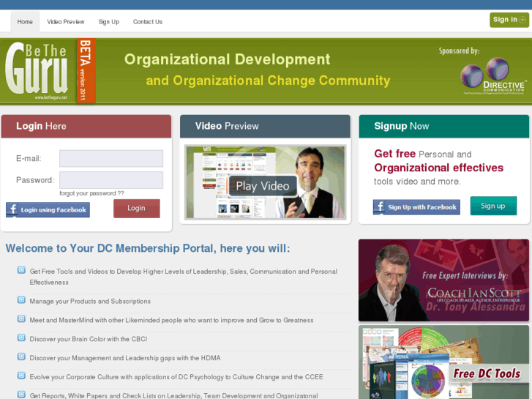Go to Video Preview menu item
The width and height of the screenshot is (532, 399).
click(65, 22)
